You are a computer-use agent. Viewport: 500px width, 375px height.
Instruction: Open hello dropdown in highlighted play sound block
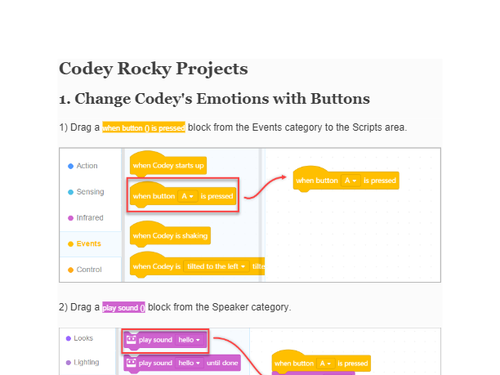[x=189, y=340]
